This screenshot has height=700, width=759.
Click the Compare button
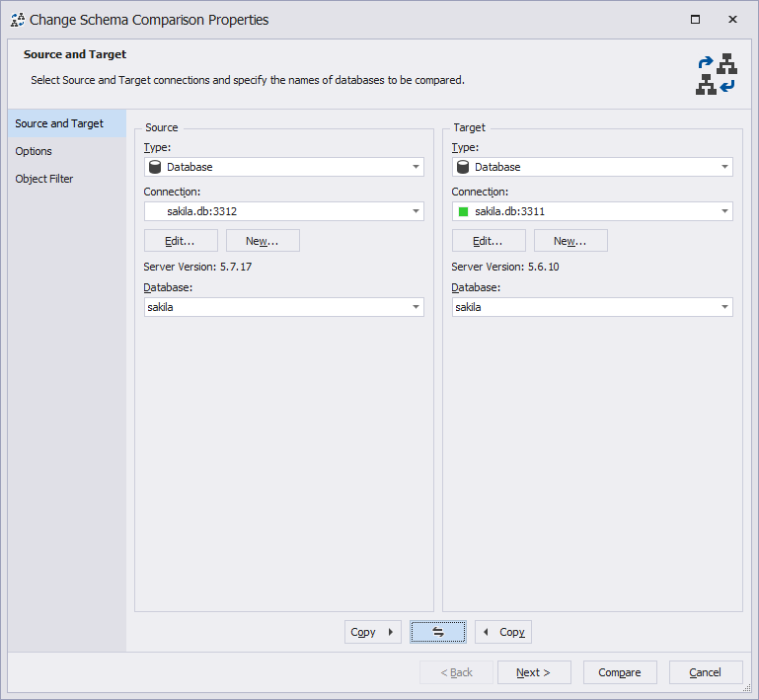click(x=620, y=672)
